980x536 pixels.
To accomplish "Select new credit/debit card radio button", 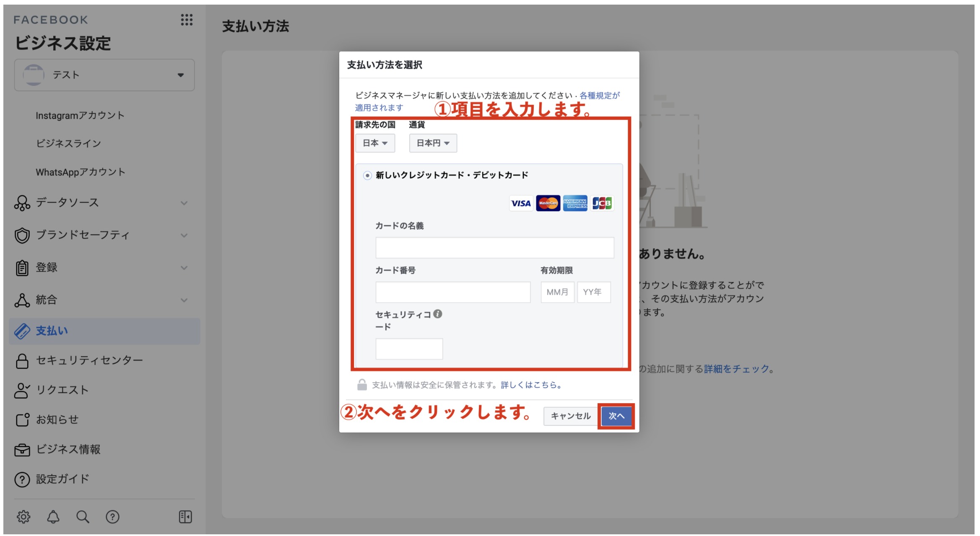I will tap(367, 176).
